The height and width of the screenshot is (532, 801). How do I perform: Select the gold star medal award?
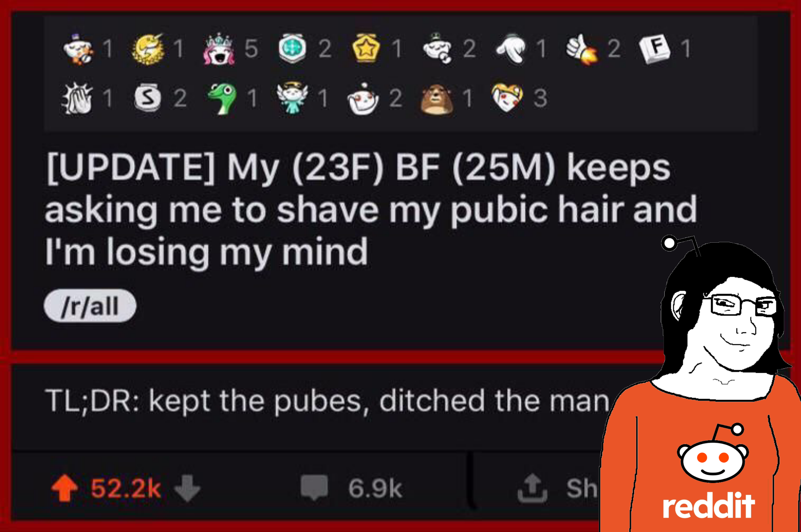[x=366, y=48]
